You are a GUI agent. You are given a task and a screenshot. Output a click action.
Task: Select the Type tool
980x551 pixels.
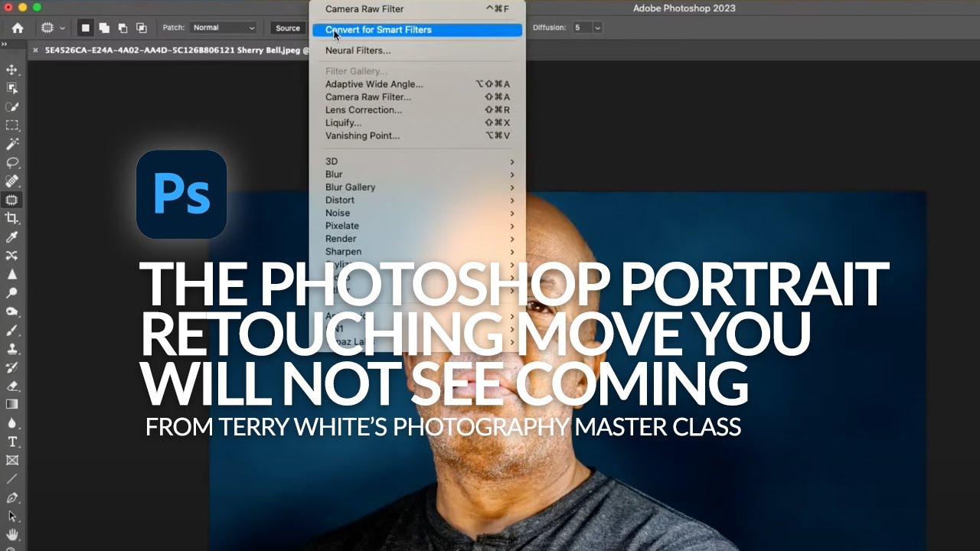[x=12, y=442]
